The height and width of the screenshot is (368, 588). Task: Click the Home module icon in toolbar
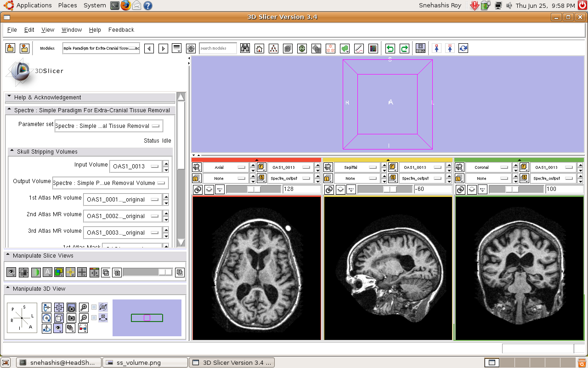pyautogui.click(x=259, y=48)
